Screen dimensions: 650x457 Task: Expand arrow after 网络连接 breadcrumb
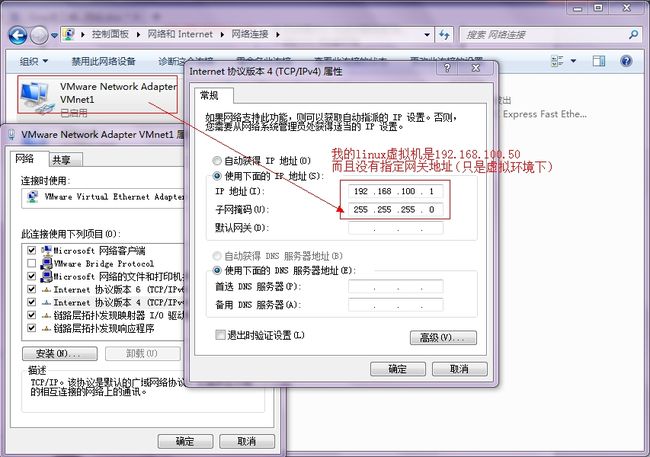[277, 34]
